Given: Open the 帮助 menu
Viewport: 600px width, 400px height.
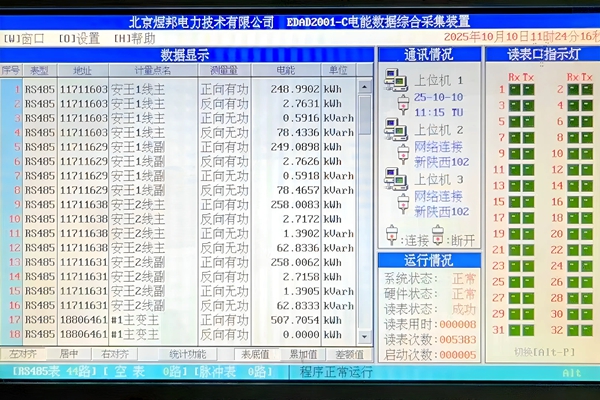Looking at the screenshot, I should coord(134,38).
